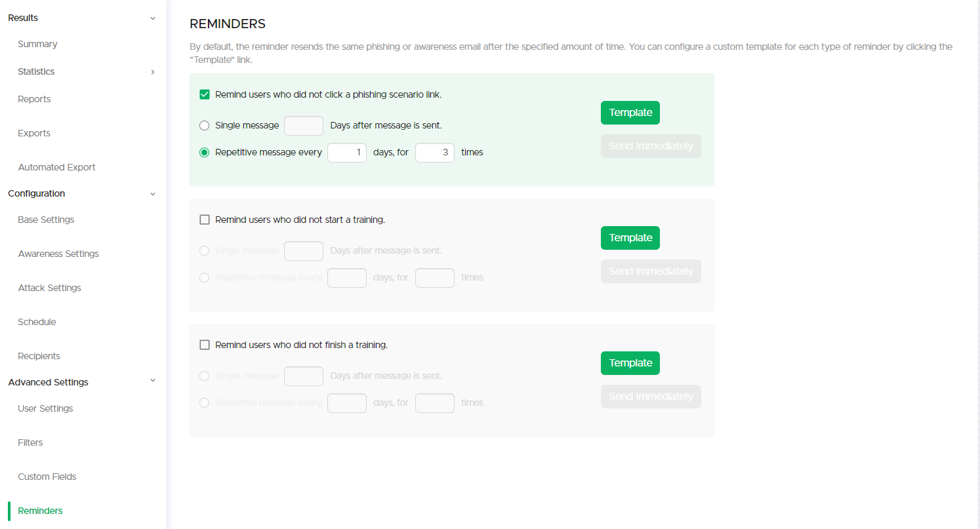
Task: Uncheck remind users who did not click phishing link
Action: pos(205,94)
